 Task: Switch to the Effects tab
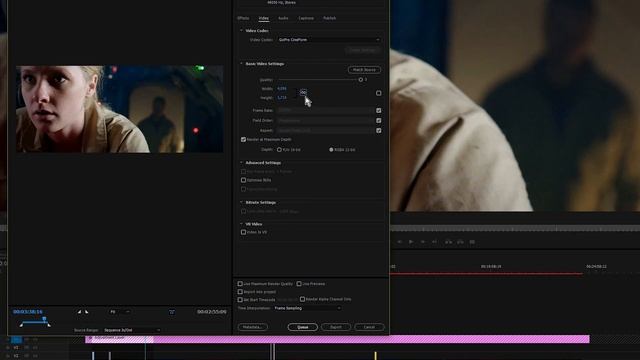tap(243, 18)
